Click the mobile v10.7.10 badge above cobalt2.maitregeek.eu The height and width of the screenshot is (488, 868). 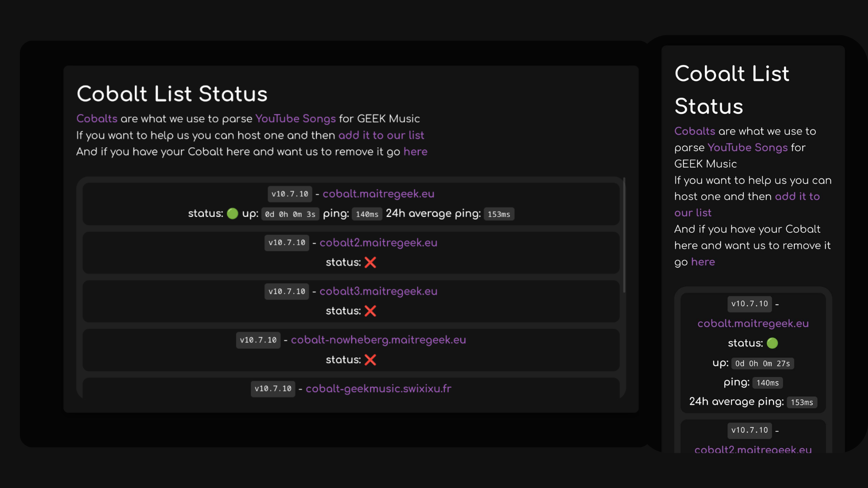pos(750,430)
